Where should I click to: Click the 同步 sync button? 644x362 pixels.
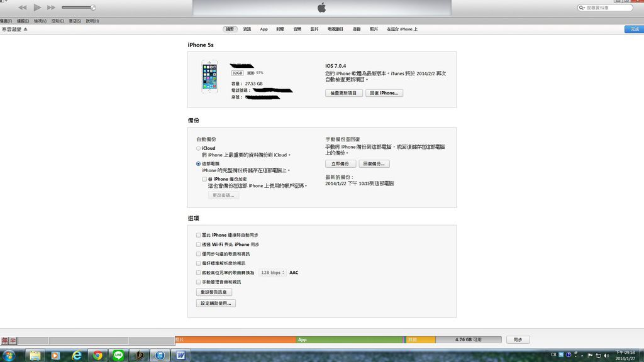(518, 340)
